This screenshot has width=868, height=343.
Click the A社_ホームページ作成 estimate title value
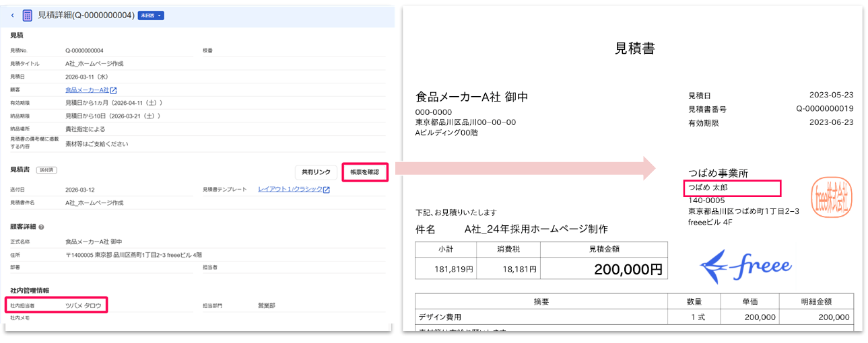point(94,64)
